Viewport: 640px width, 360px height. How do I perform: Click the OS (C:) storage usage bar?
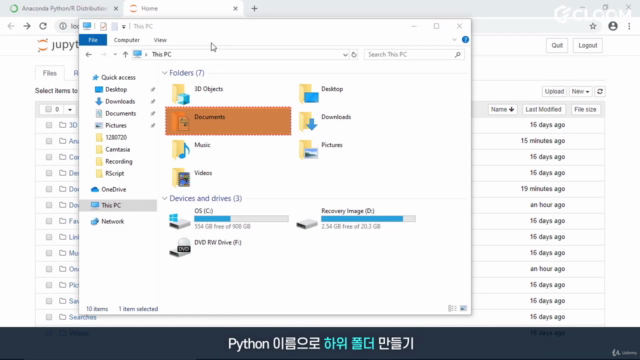(x=241, y=219)
